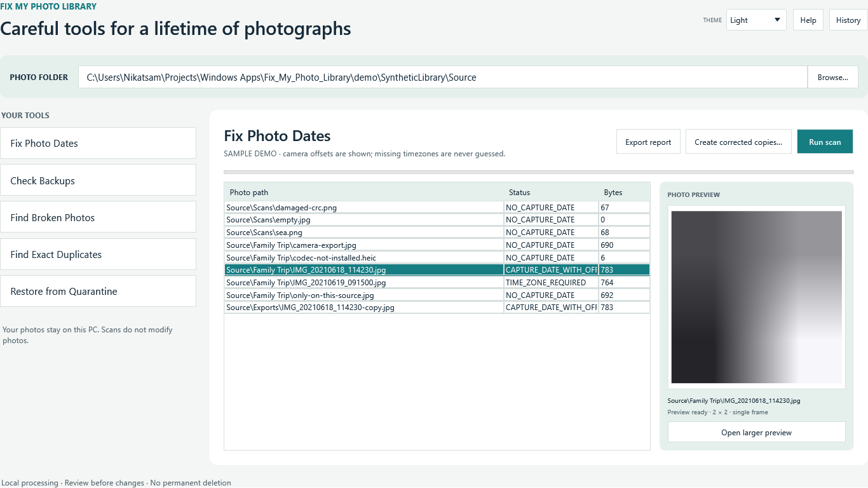This screenshot has height=488, width=868.
Task: Select the Check Backups tool
Action: point(98,180)
